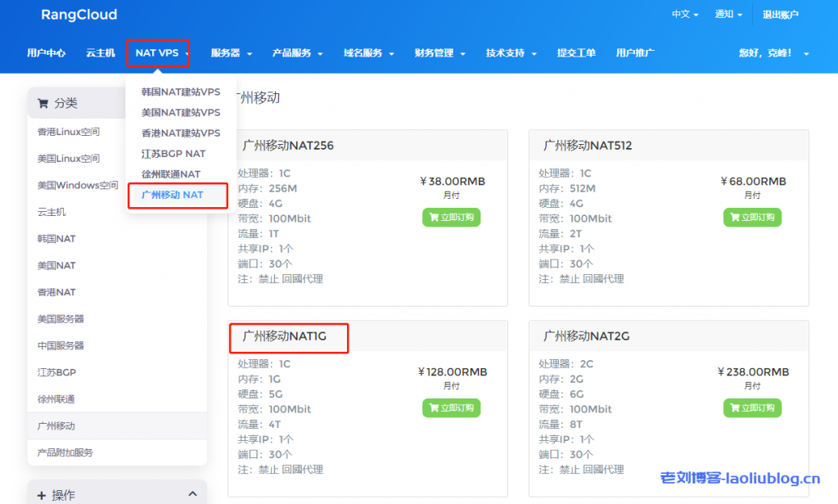Order the 广州移动NAT2G plan
838x504 pixels.
pos(752,407)
